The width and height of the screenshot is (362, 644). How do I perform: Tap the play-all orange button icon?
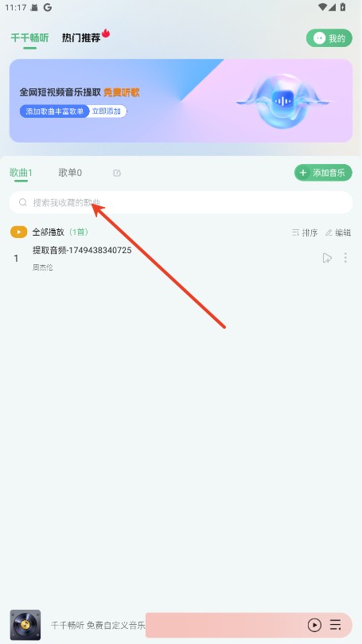19,232
